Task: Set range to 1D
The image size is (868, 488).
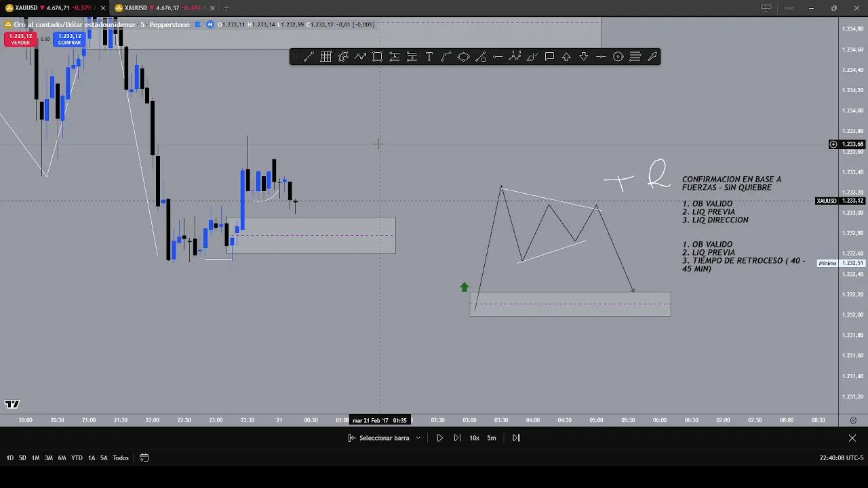Action: click(10, 458)
